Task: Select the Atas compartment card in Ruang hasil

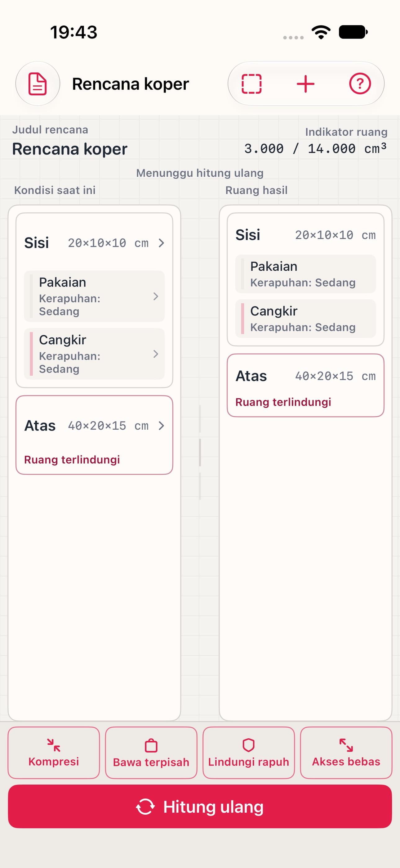Action: click(306, 386)
